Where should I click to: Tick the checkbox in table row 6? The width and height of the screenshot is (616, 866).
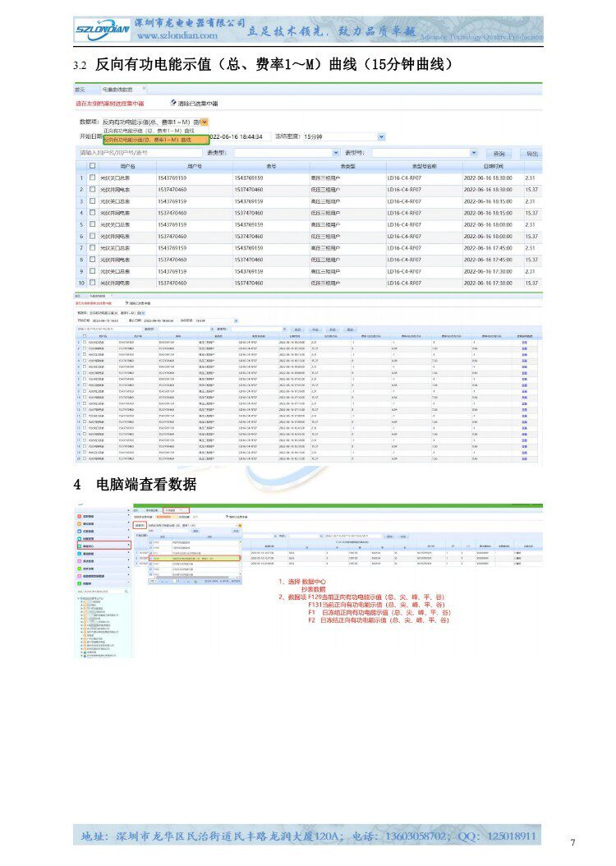point(92,236)
